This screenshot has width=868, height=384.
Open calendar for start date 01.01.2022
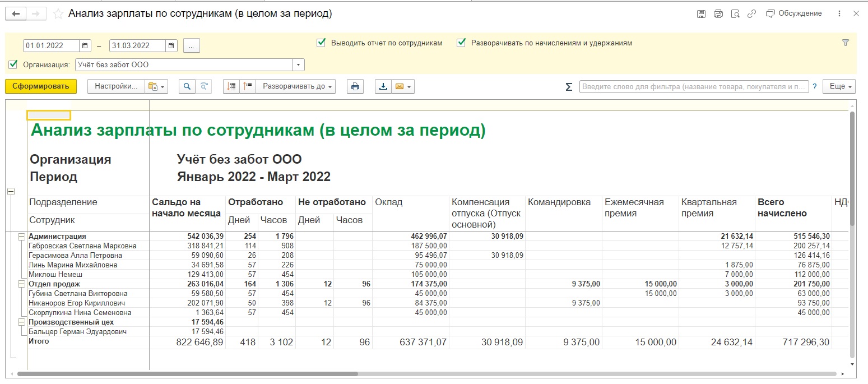[x=85, y=46]
